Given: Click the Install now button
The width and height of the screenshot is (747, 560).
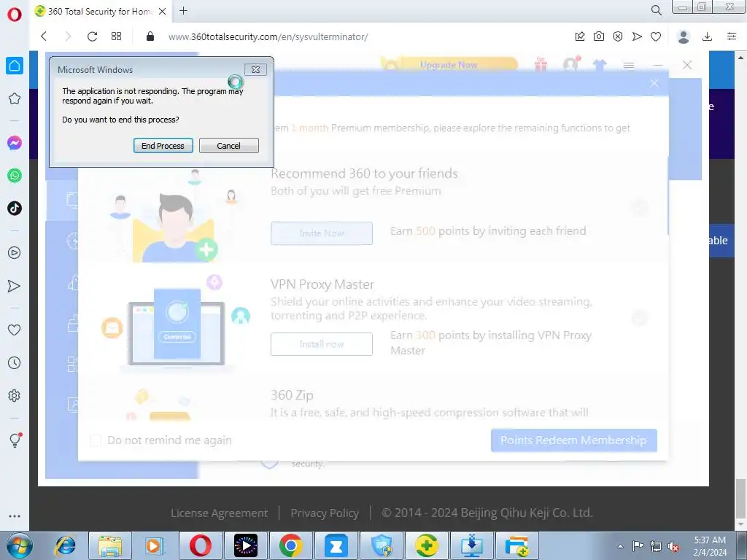Looking at the screenshot, I should (322, 344).
